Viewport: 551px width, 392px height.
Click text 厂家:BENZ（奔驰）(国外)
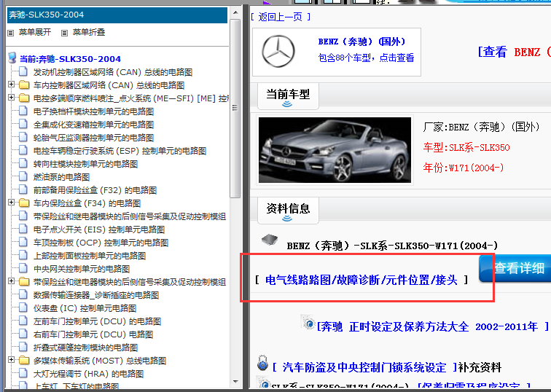pyautogui.click(x=481, y=127)
